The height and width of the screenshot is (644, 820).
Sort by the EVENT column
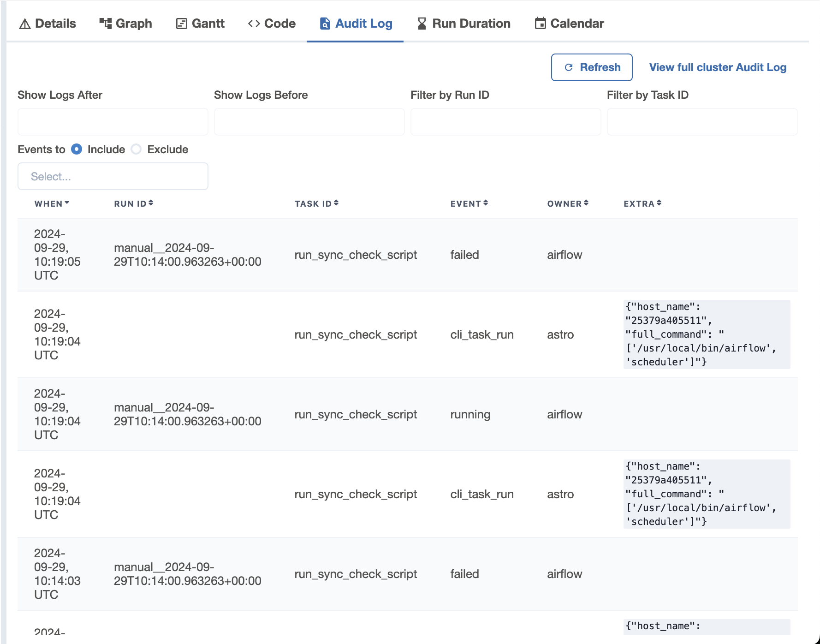[469, 203]
